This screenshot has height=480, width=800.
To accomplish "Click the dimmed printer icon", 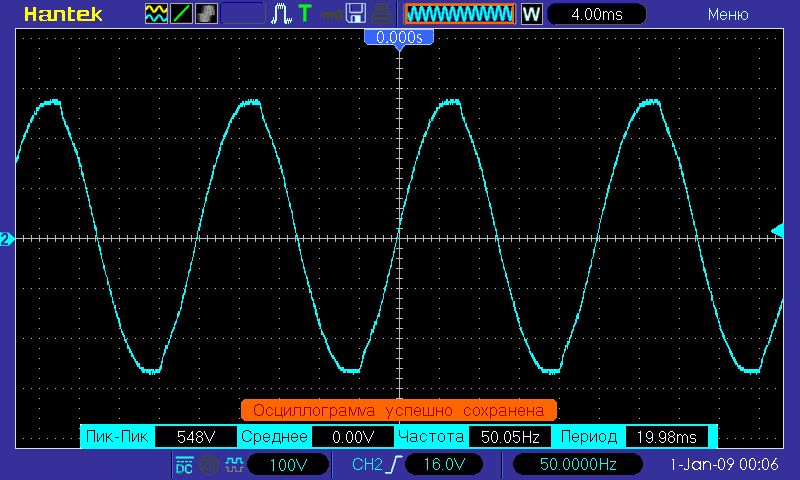I will [381, 14].
